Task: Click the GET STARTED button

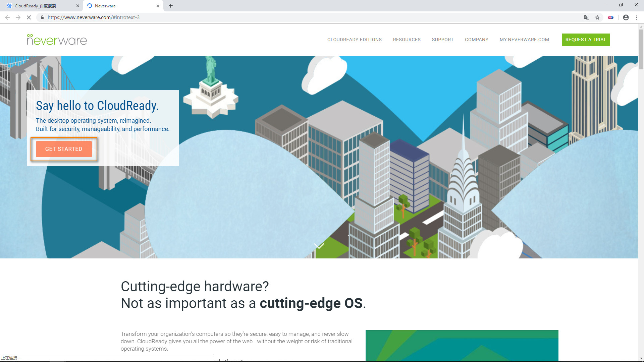Action: [64, 149]
